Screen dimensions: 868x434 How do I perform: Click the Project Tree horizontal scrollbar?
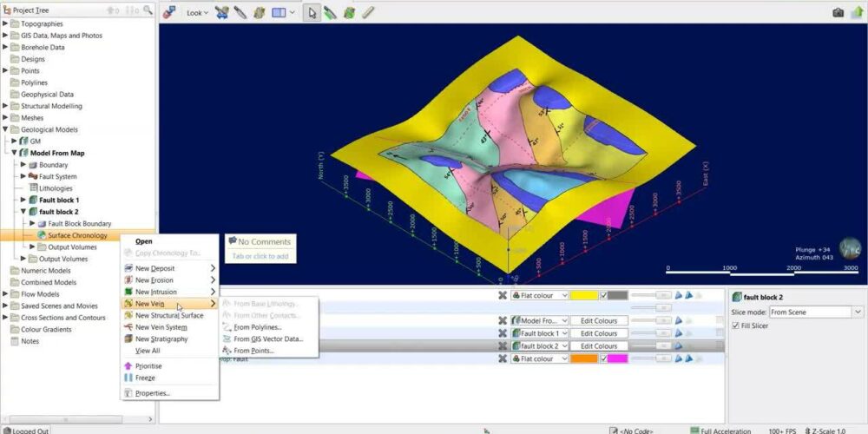(65, 419)
